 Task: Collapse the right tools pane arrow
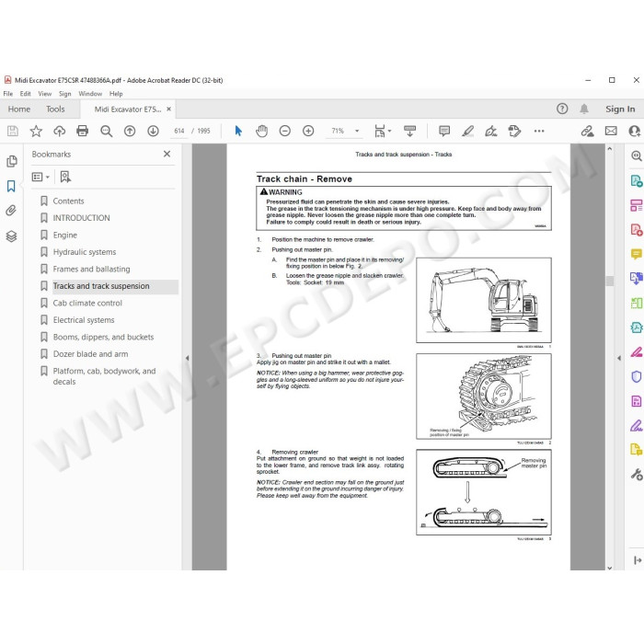pos(619,358)
